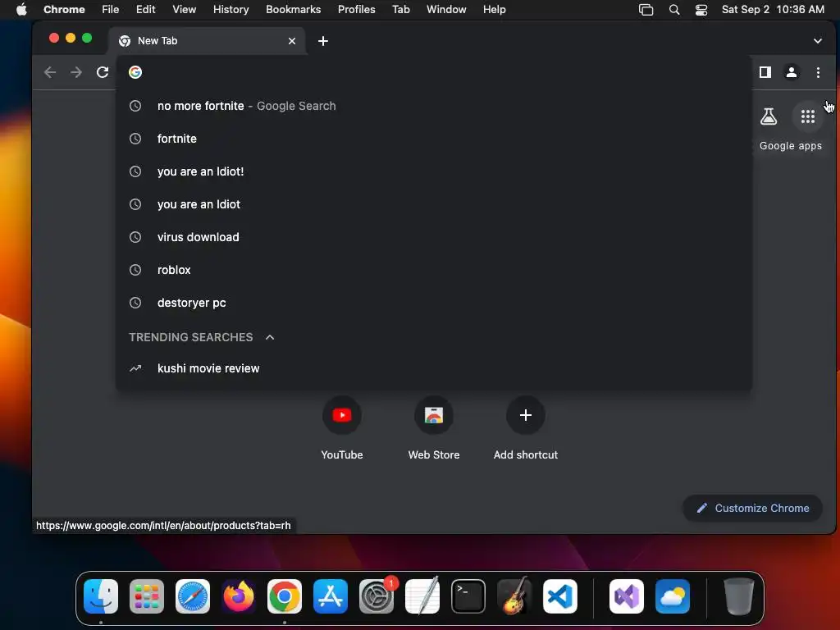Open Control Center in menu bar

click(701, 10)
